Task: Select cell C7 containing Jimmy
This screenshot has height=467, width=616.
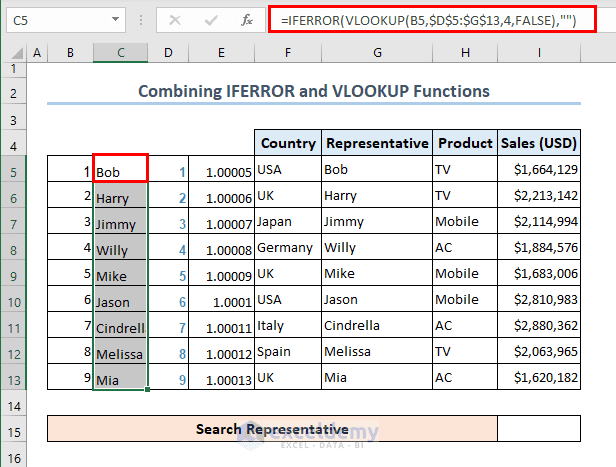Action: 121,221
